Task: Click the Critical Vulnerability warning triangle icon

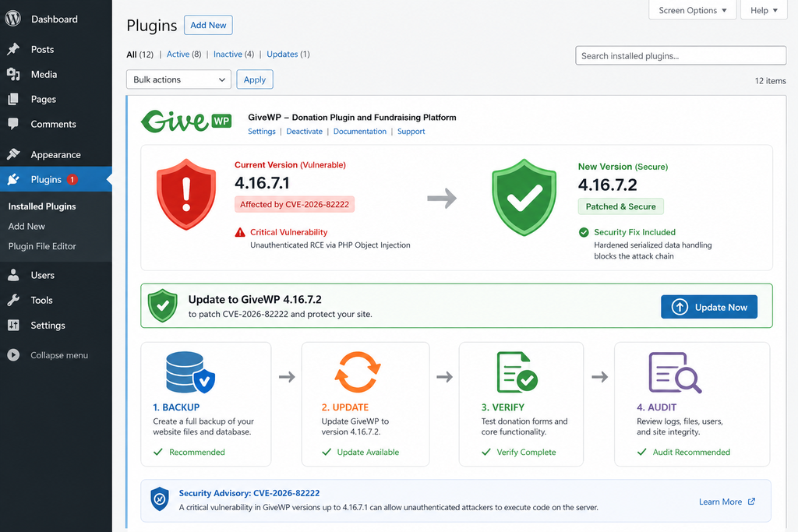Action: 240,232
